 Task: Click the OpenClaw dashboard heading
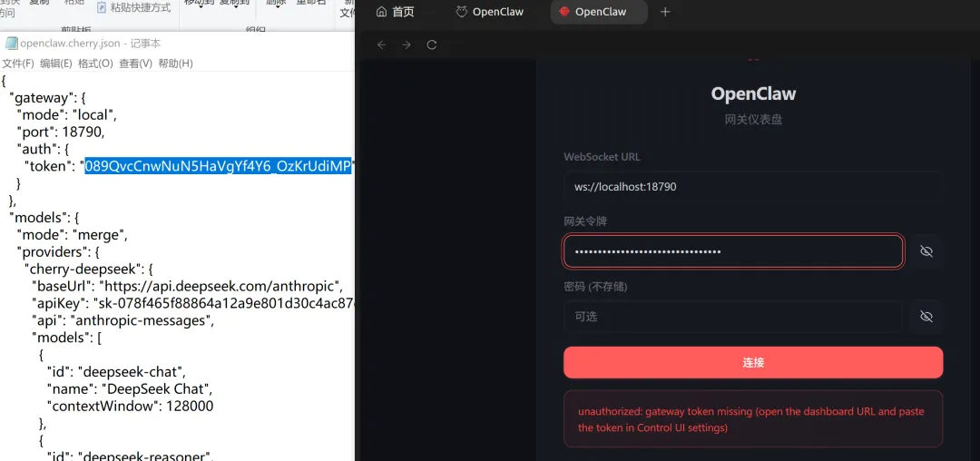coord(753,94)
